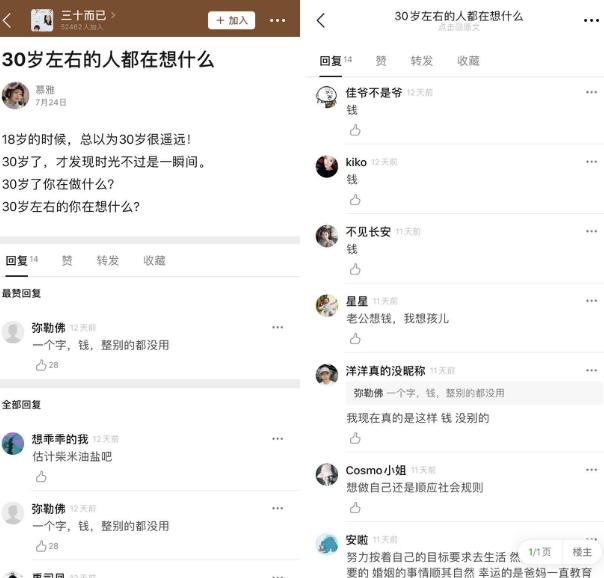Switch to 转发 tab in right panel
The image size is (604, 578).
(x=421, y=61)
